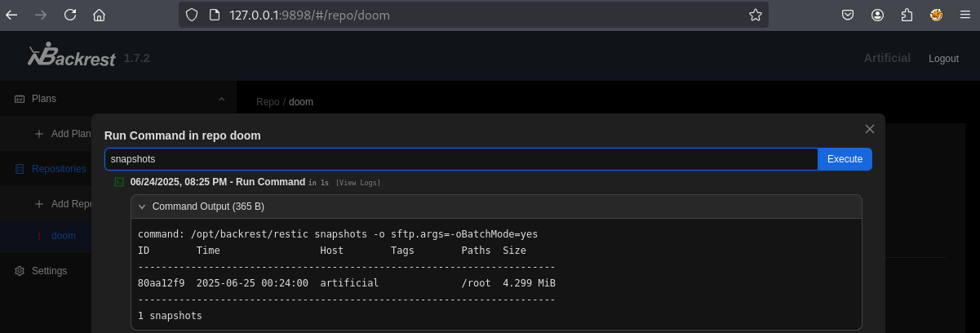The height and width of the screenshot is (333, 980).
Task: Click Add Plan plus icon
Action: click(x=39, y=134)
